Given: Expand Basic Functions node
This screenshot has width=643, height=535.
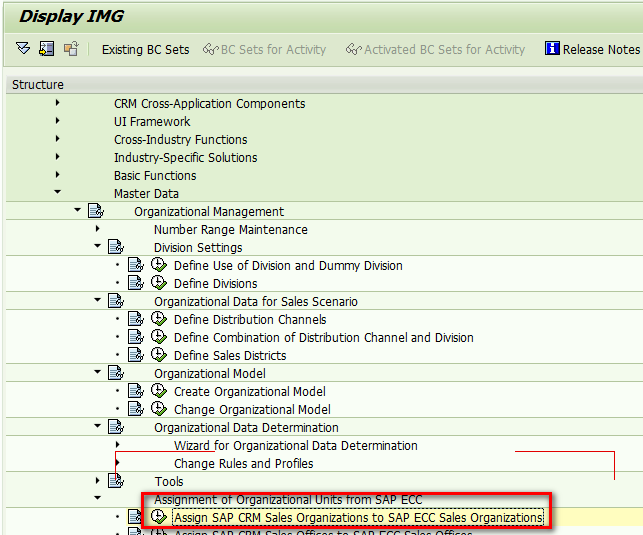Looking at the screenshot, I should tap(57, 175).
